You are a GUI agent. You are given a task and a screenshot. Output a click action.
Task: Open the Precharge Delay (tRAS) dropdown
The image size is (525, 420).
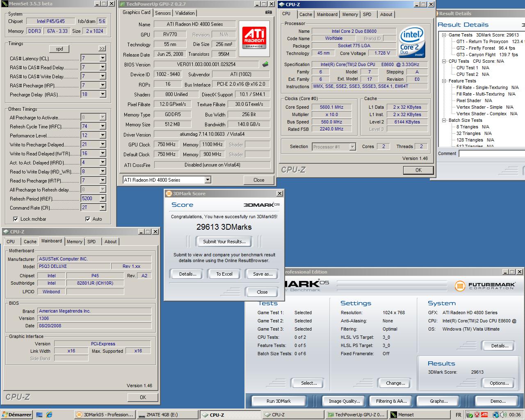point(103,94)
